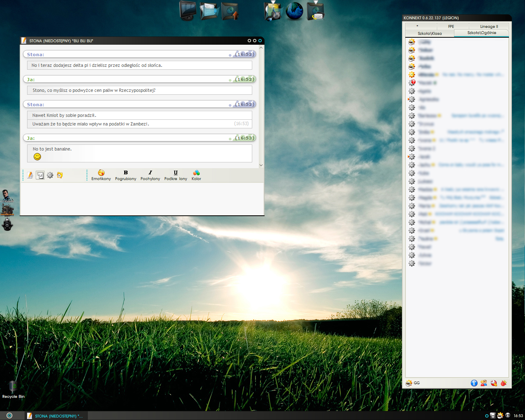The image size is (525, 420).
Task: Open the GG status menu in Konnekt
Action: 413,383
